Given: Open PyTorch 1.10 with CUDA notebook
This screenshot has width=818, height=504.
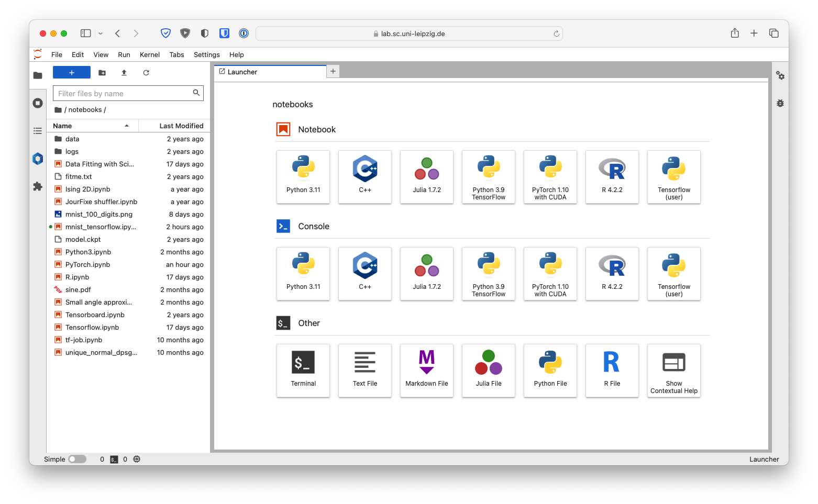Looking at the screenshot, I should tap(550, 177).
